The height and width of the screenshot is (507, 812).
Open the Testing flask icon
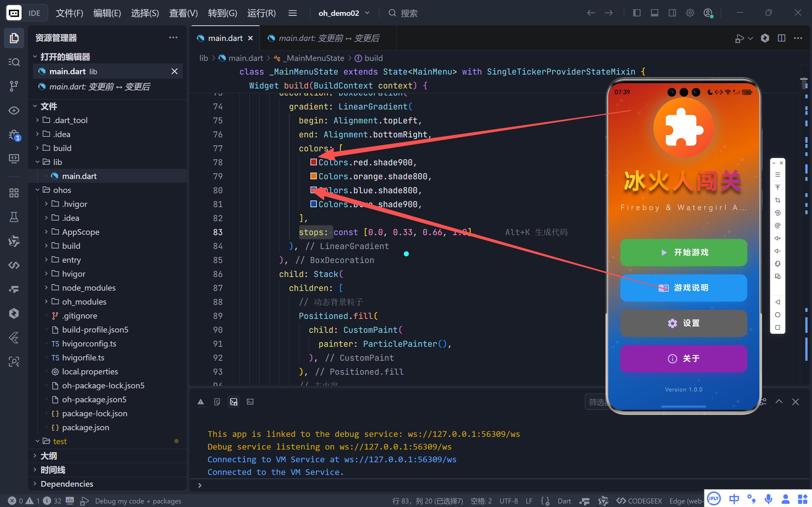[x=14, y=217]
